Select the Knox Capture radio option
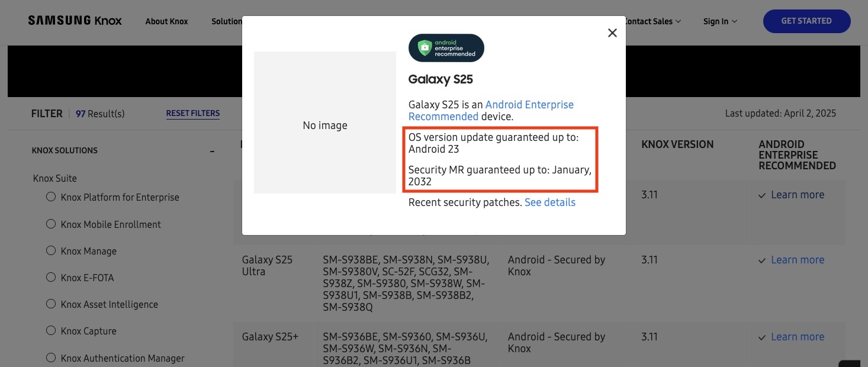This screenshot has width=868, height=367. click(x=51, y=331)
